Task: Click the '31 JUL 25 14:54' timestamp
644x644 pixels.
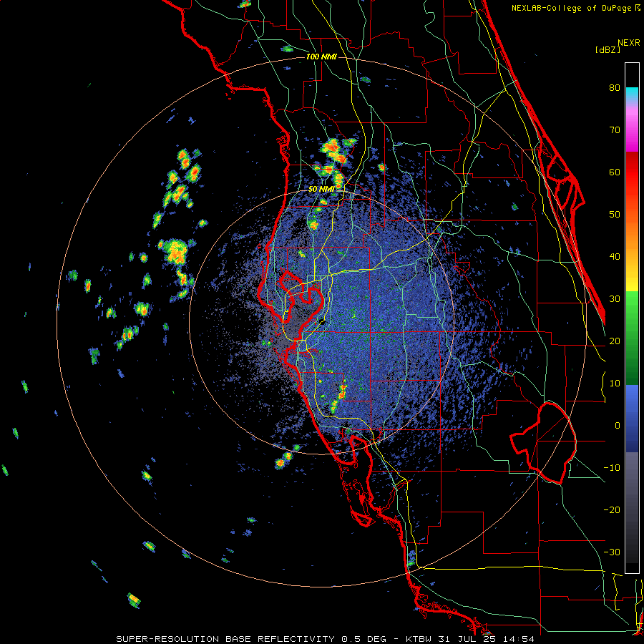Action: click(485, 639)
